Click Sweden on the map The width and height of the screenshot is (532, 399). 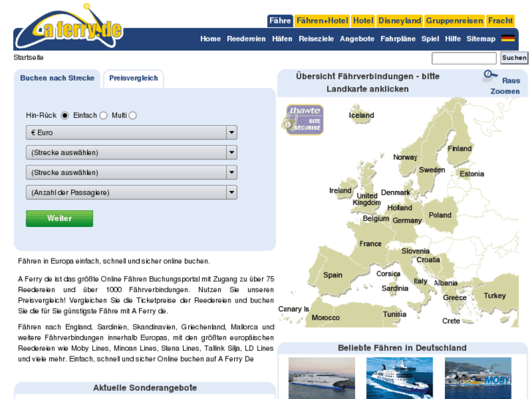pos(432,170)
